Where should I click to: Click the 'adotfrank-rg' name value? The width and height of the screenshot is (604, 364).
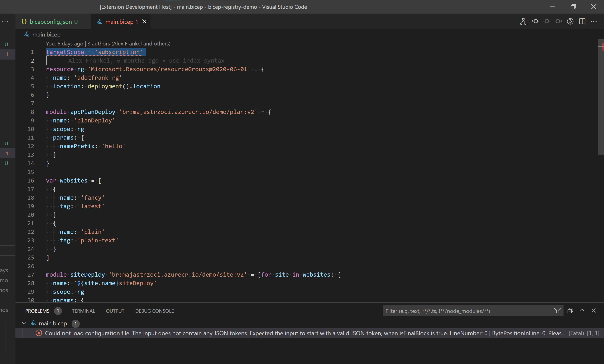click(x=98, y=78)
